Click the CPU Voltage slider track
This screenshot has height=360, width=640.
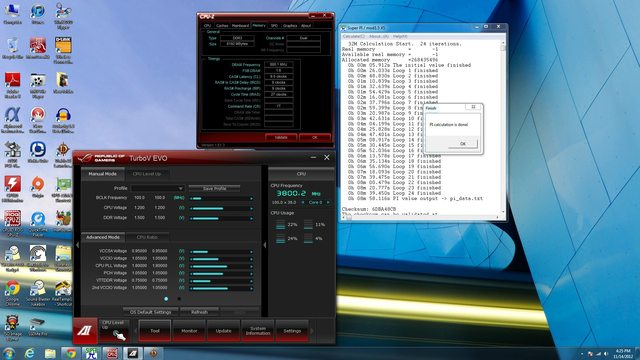(x=221, y=208)
